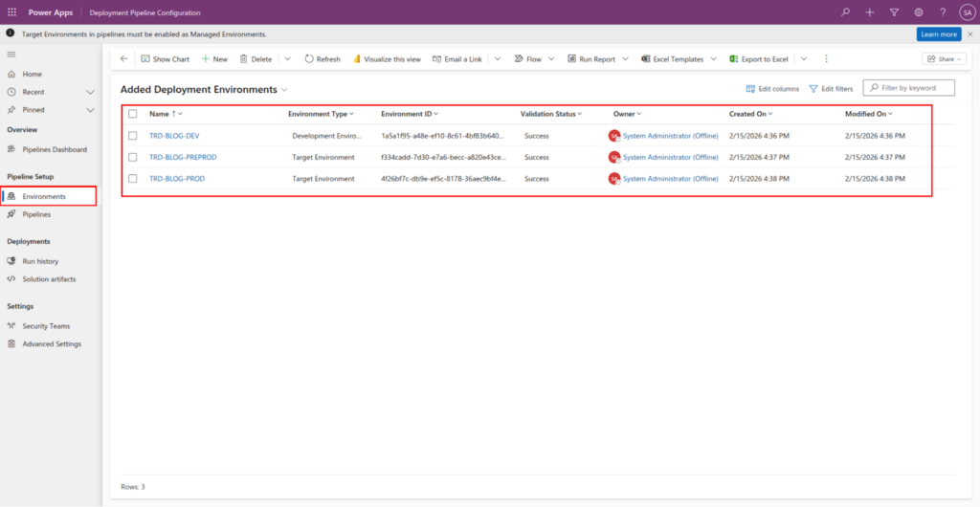Open the settings gear icon

919,12
